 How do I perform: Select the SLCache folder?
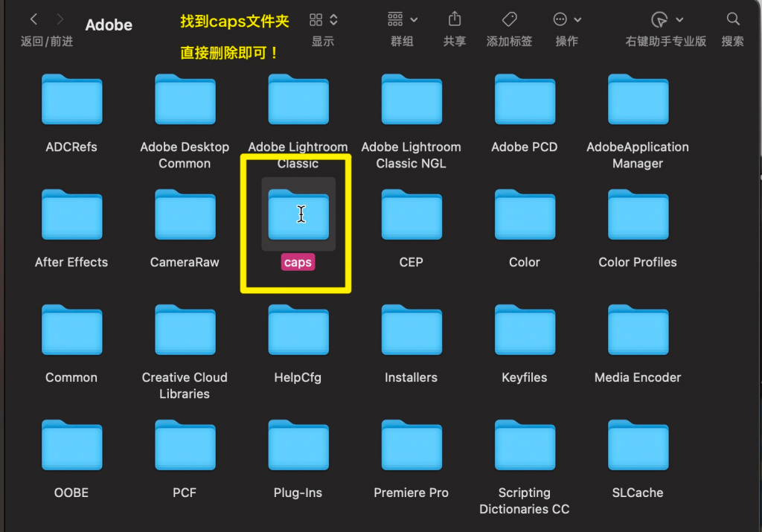pos(637,445)
